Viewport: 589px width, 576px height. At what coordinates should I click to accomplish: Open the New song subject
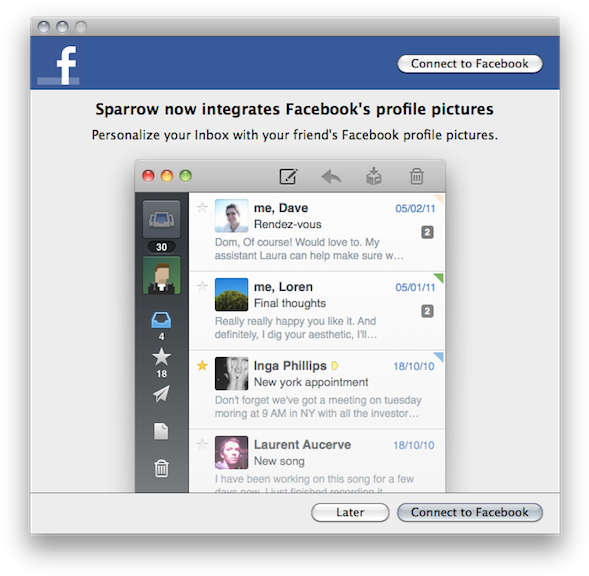[x=279, y=461]
